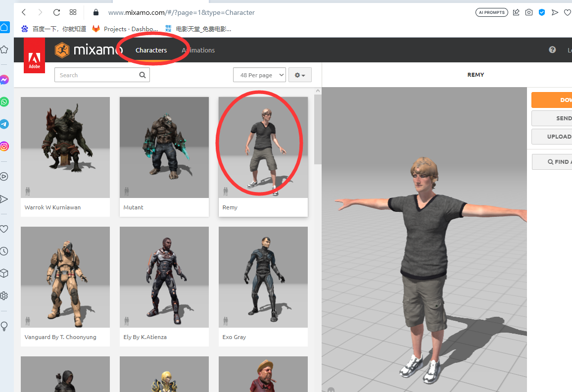572x392 pixels.
Task: Click the orange Download button
Action: [552, 99]
